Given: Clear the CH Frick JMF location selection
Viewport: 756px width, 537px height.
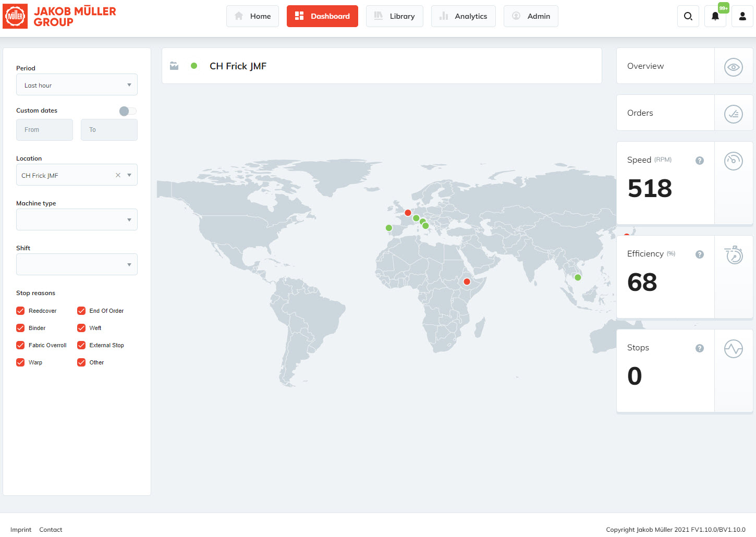Looking at the screenshot, I should pyautogui.click(x=118, y=175).
